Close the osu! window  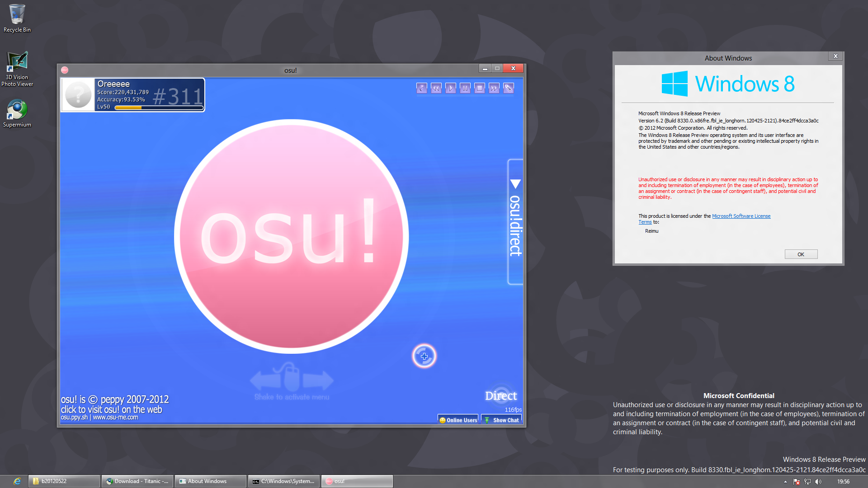point(513,68)
